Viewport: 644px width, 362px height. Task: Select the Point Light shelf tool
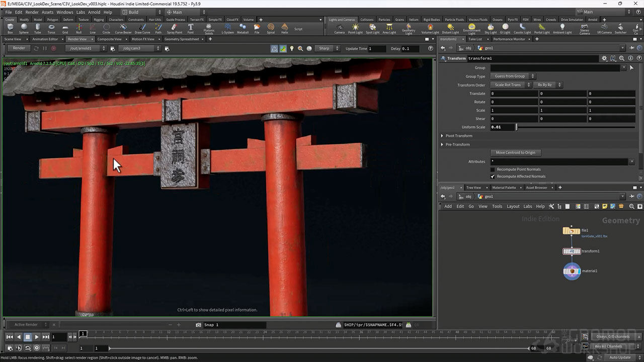tap(355, 28)
